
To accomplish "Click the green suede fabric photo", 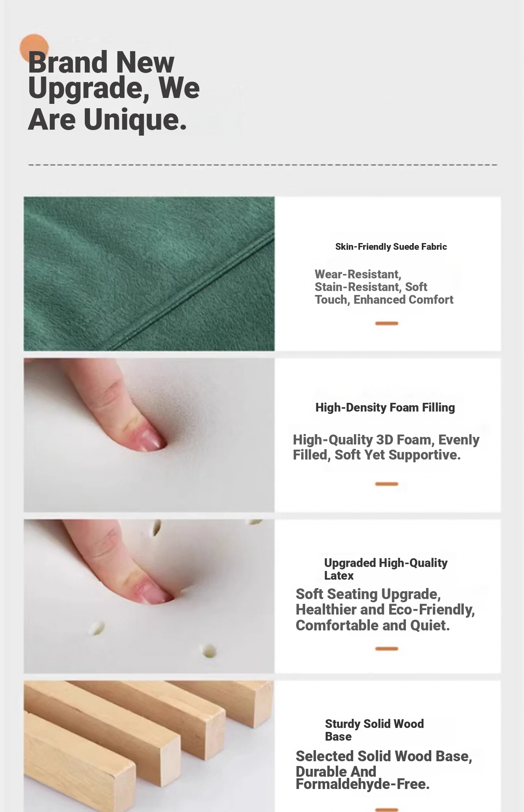I will pyautogui.click(x=149, y=274).
